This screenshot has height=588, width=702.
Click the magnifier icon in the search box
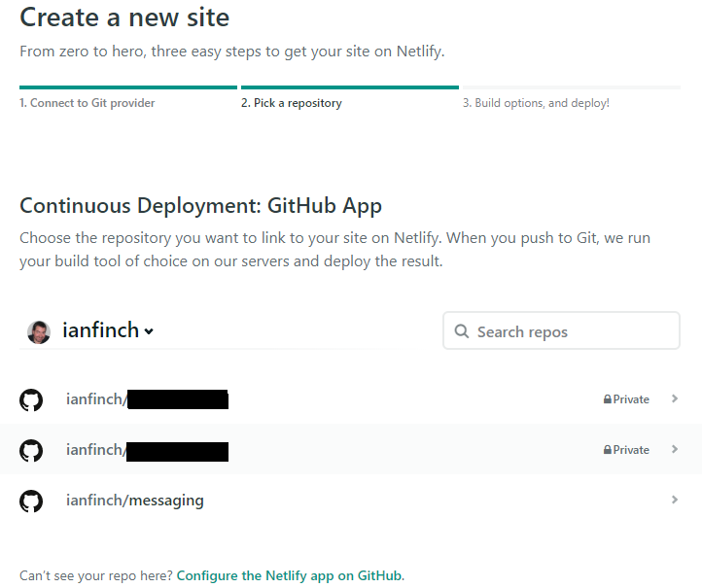tap(461, 331)
